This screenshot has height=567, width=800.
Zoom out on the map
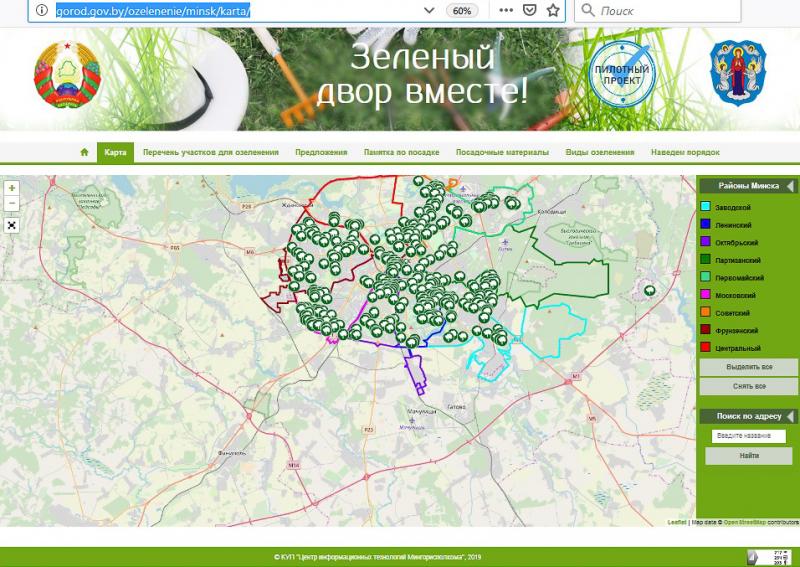tap(12, 203)
